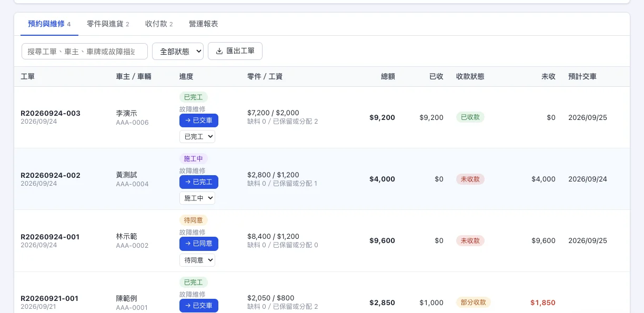Click owner name 林示範
This screenshot has height=313, width=644.
tap(126, 236)
